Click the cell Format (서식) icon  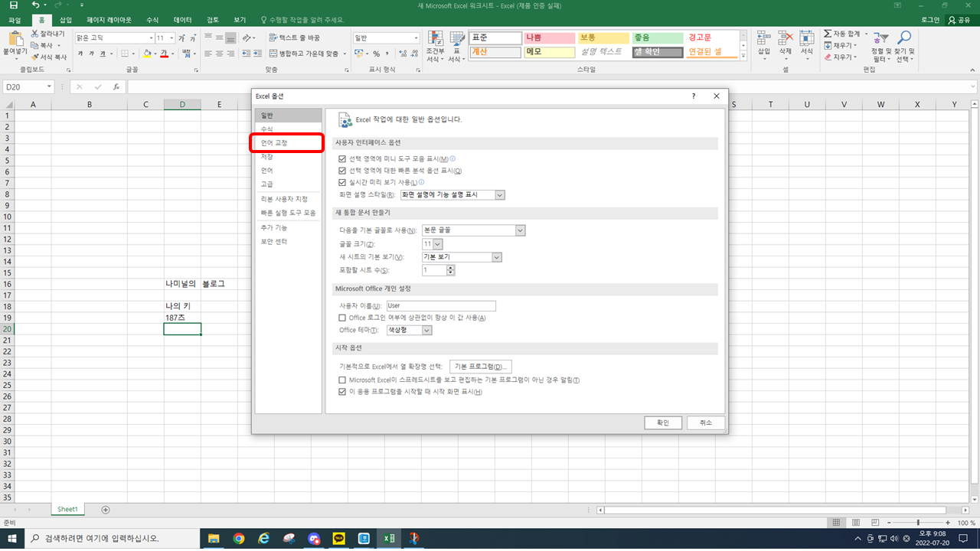coord(806,38)
